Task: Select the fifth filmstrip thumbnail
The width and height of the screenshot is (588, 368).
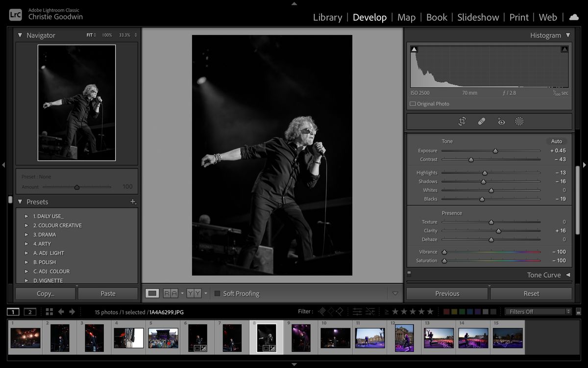Action: tap(163, 337)
